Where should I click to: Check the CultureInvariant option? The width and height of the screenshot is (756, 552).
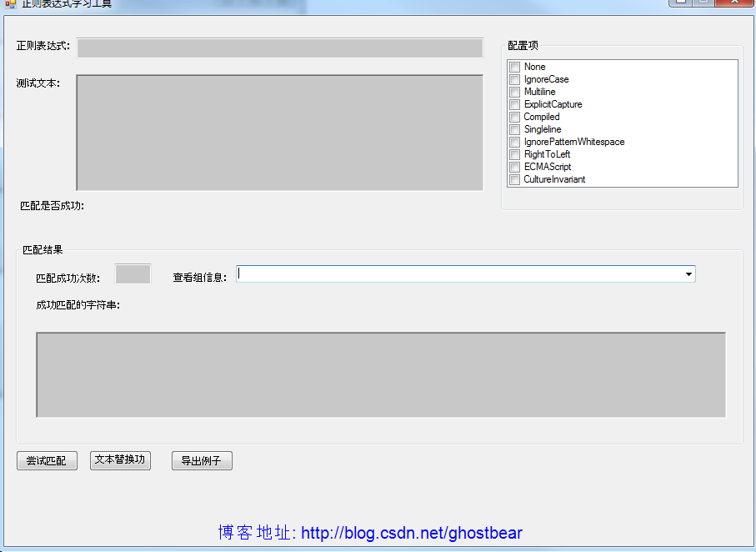(x=514, y=179)
